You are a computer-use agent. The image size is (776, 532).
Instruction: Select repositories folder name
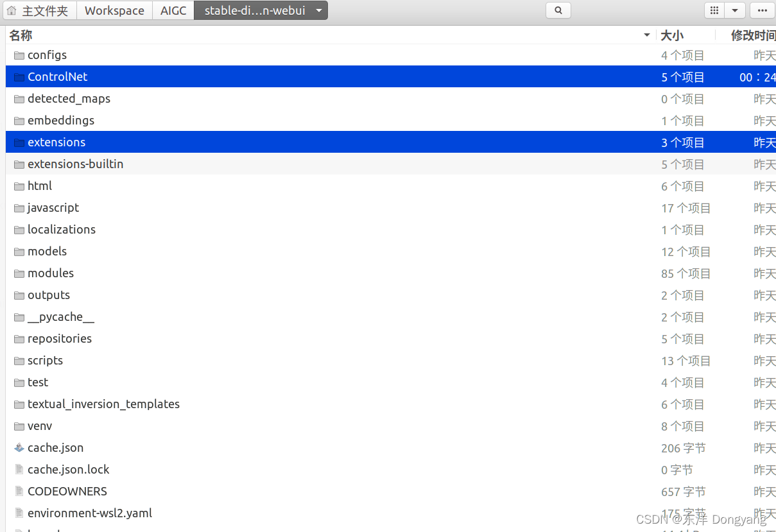tap(60, 339)
